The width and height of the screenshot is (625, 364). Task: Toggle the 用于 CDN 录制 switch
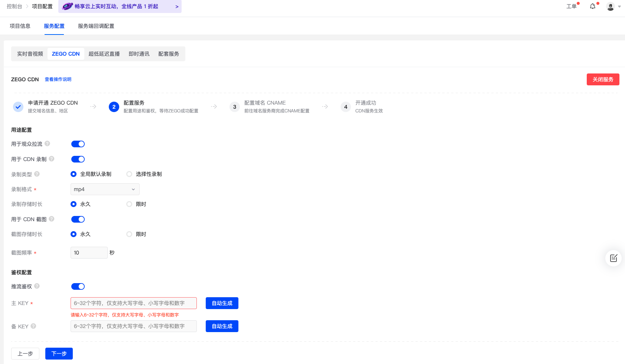[x=78, y=159]
